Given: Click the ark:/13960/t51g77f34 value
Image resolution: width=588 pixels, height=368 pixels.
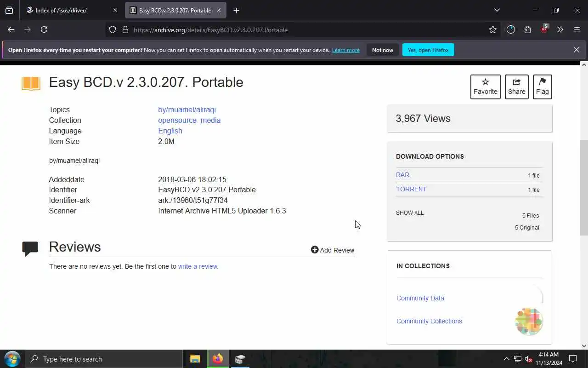Looking at the screenshot, I should (193, 200).
